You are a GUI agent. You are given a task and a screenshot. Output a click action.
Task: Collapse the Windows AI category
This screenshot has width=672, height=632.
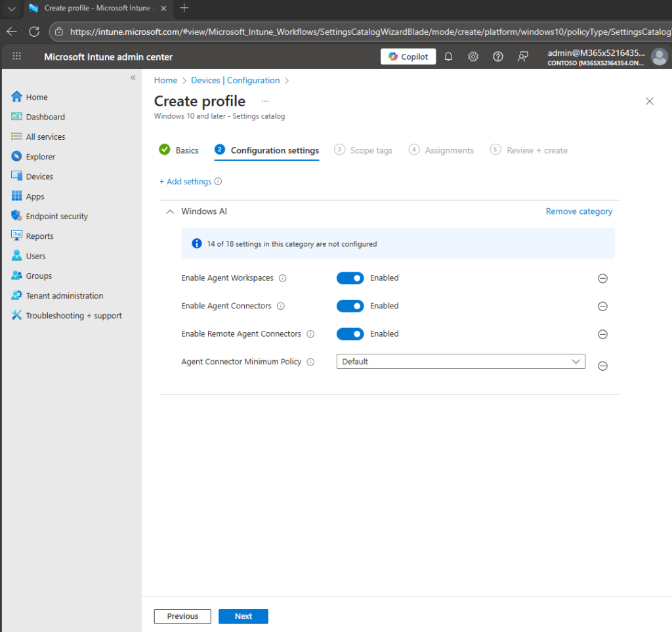point(170,211)
